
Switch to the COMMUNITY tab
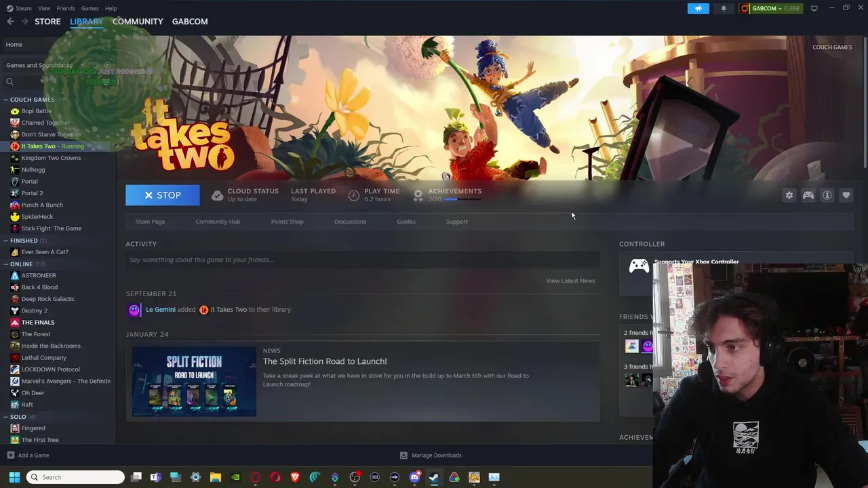(x=138, y=22)
